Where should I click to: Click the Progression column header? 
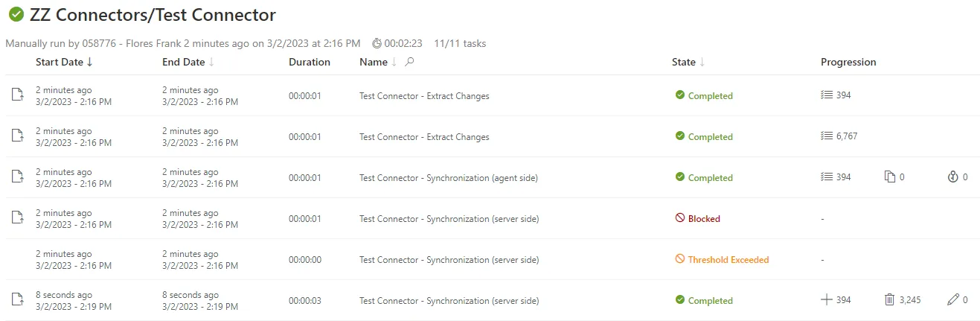click(x=848, y=62)
